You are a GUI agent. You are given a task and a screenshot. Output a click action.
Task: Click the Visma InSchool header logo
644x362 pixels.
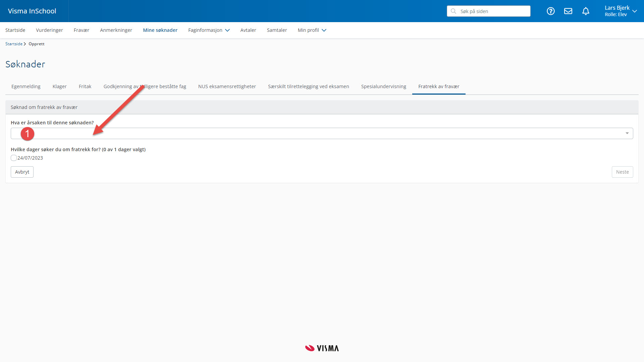coord(32,11)
